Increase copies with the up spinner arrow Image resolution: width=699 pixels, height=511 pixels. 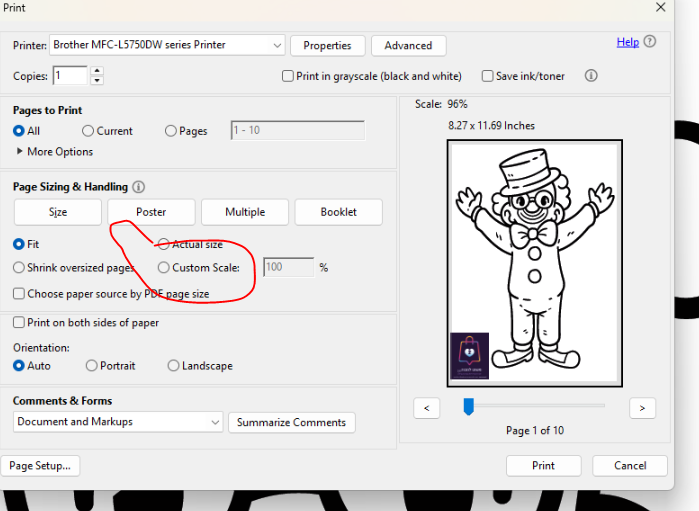click(x=97, y=70)
